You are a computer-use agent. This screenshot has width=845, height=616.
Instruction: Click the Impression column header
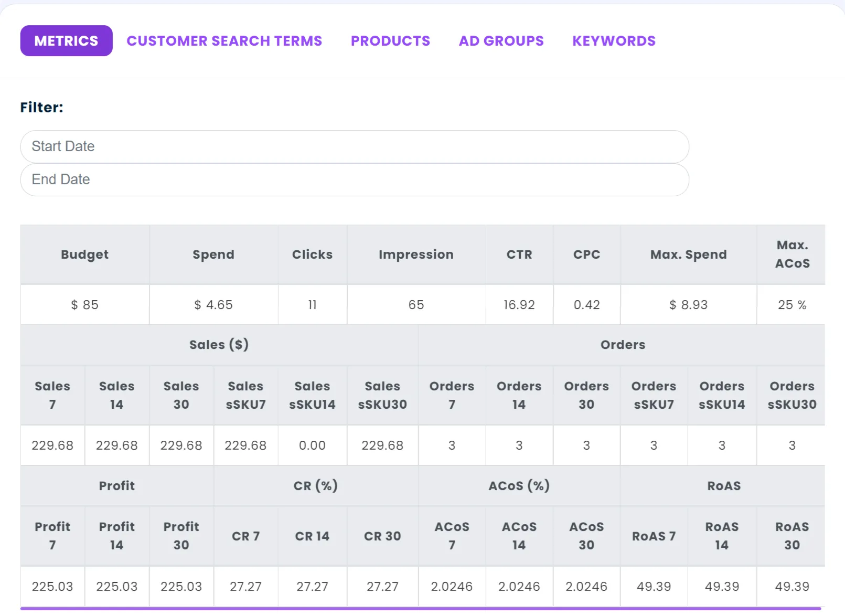point(416,254)
